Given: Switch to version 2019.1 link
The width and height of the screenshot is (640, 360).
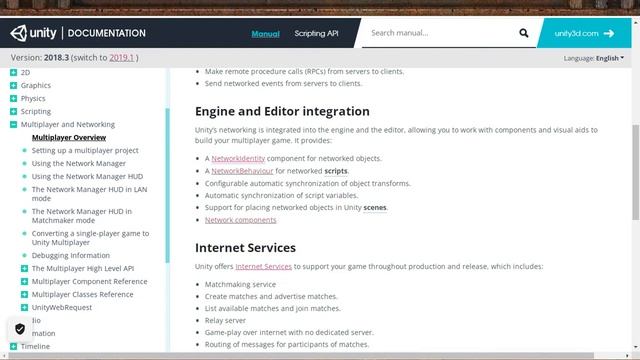Looking at the screenshot, I should tap(122, 58).
